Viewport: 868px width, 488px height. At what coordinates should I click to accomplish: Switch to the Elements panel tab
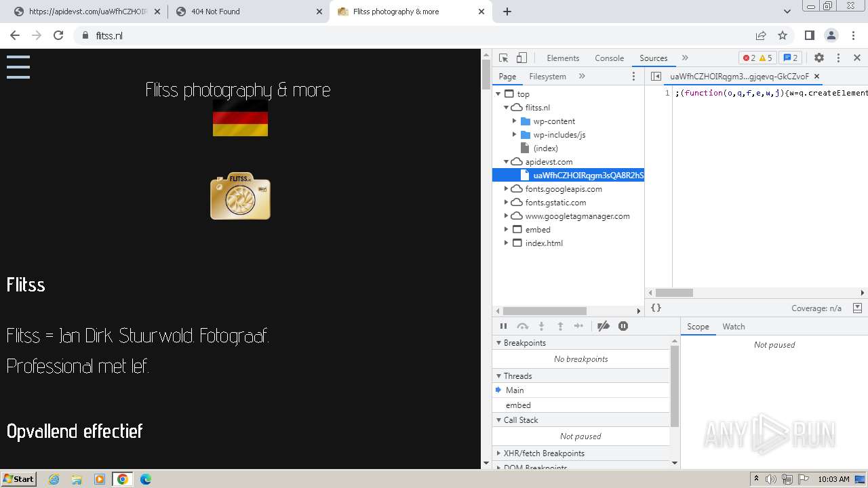click(563, 58)
